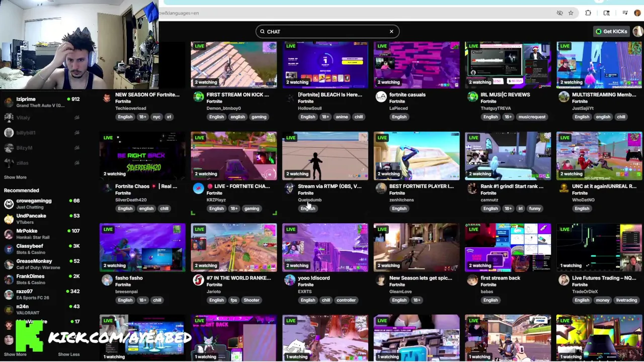Click the JustSajiYt avatar icon

pos(564,97)
